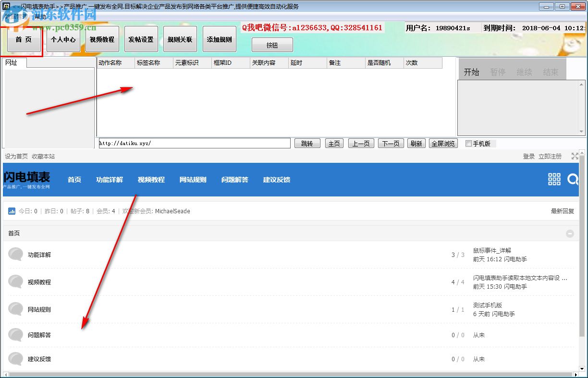Click 开始 in the right control panel

pos(472,71)
